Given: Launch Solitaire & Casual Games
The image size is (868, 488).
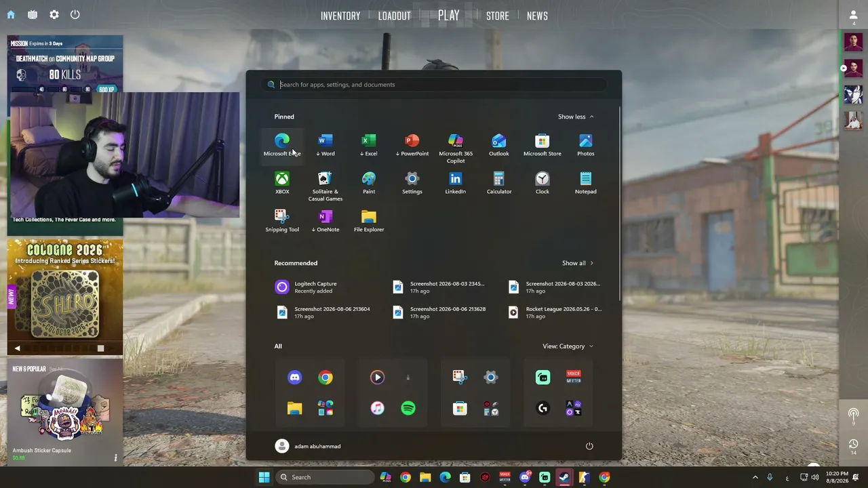Looking at the screenshot, I should 325,186.
